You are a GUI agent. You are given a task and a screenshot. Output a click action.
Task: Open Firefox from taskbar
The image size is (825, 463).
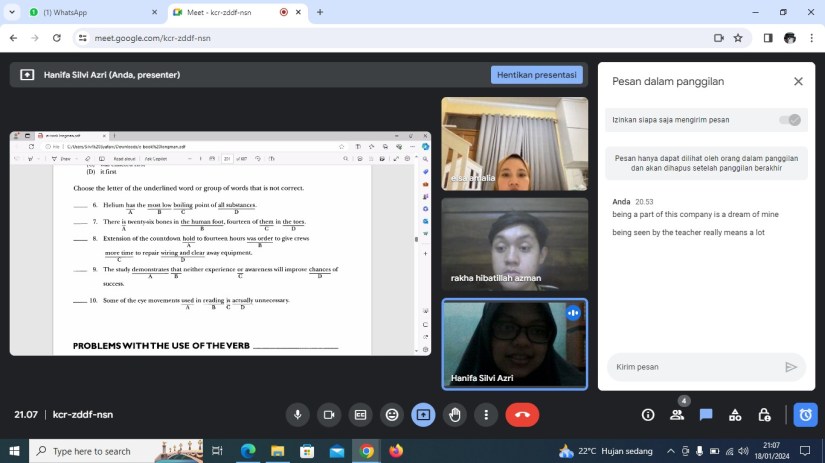(x=396, y=451)
